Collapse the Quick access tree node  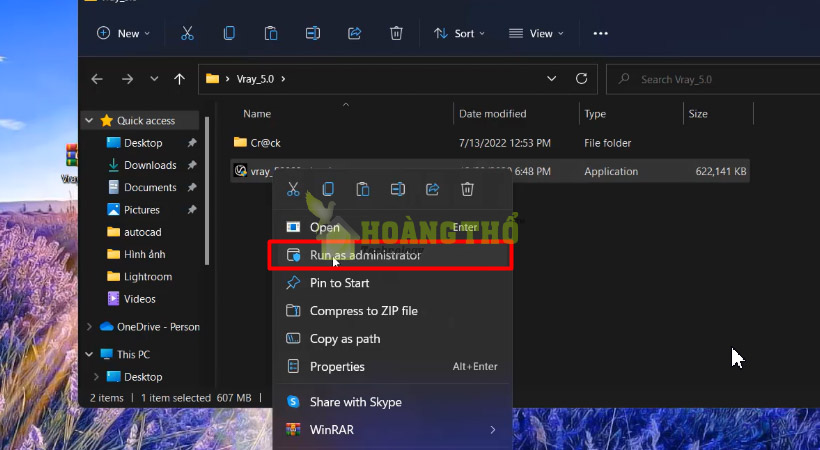(89, 121)
